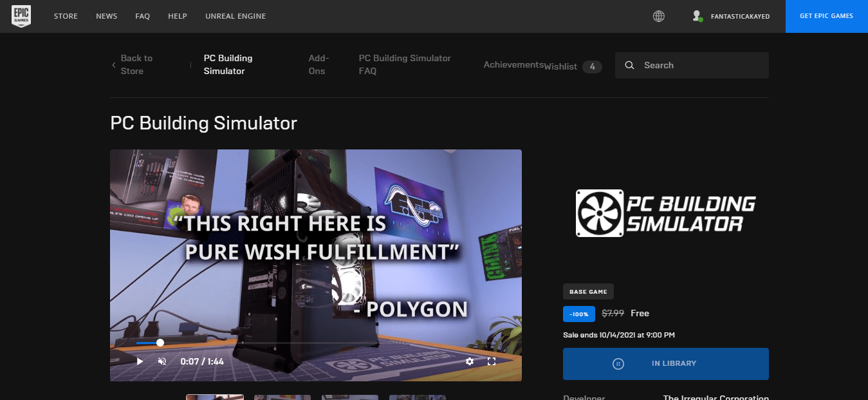868x400 pixels.
Task: Toggle video fullscreen mode
Action: [492, 361]
